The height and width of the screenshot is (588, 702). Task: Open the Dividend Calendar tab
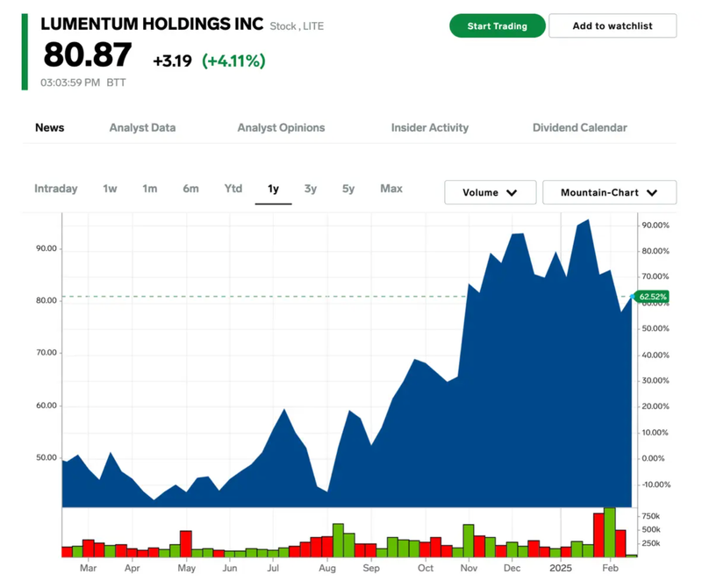click(579, 127)
